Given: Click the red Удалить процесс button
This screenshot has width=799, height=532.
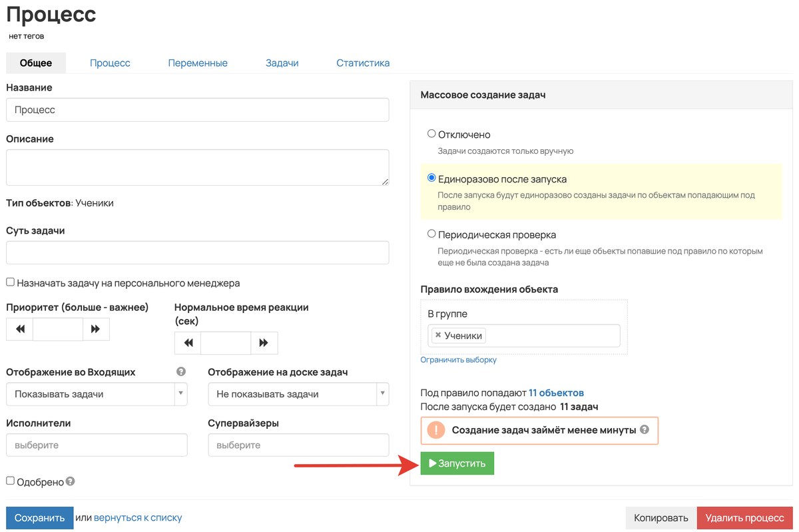Looking at the screenshot, I should pos(745,518).
